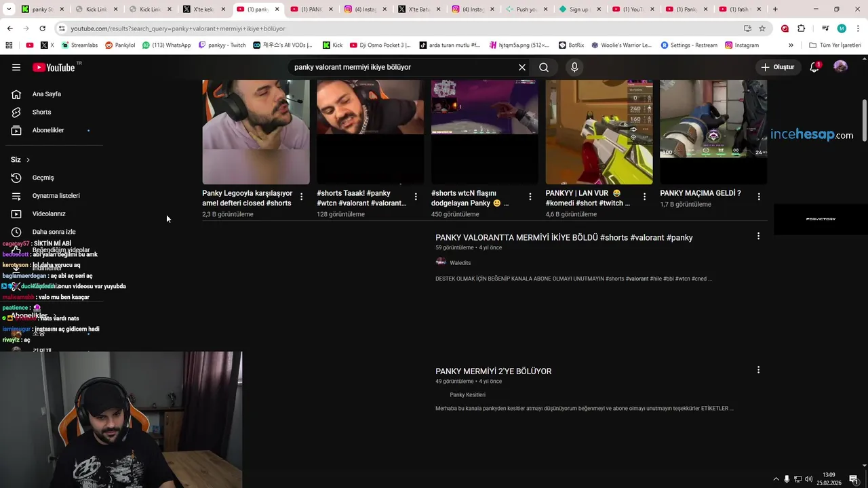Open PANKY MERMİYİ 2'YE BÖLÜYOR title
Viewport: 868px width, 488px height.
coord(494,371)
